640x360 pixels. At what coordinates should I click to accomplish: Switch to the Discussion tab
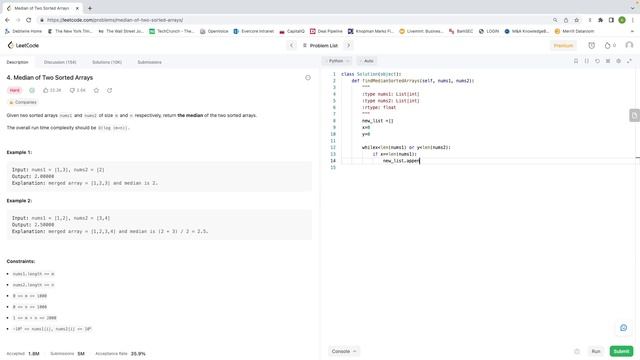point(60,62)
